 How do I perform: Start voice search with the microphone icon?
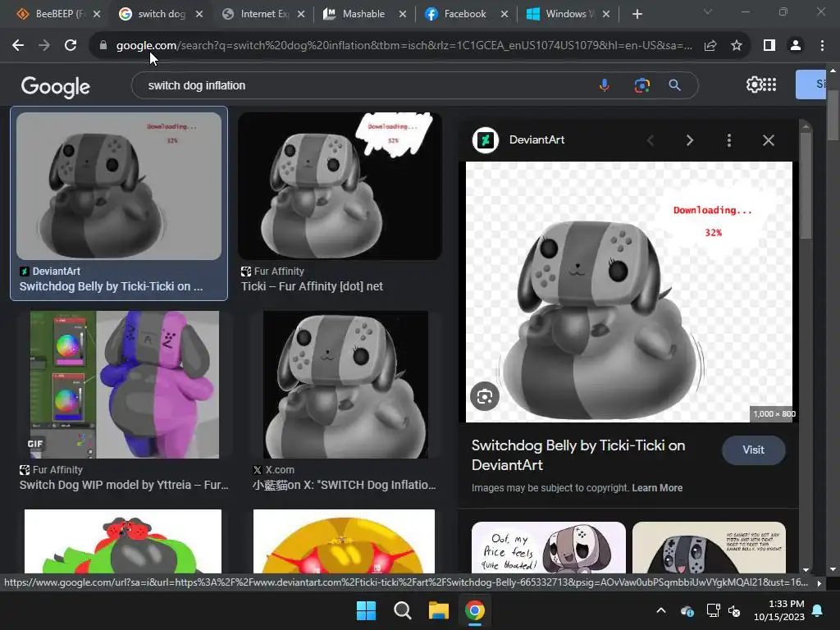605,85
